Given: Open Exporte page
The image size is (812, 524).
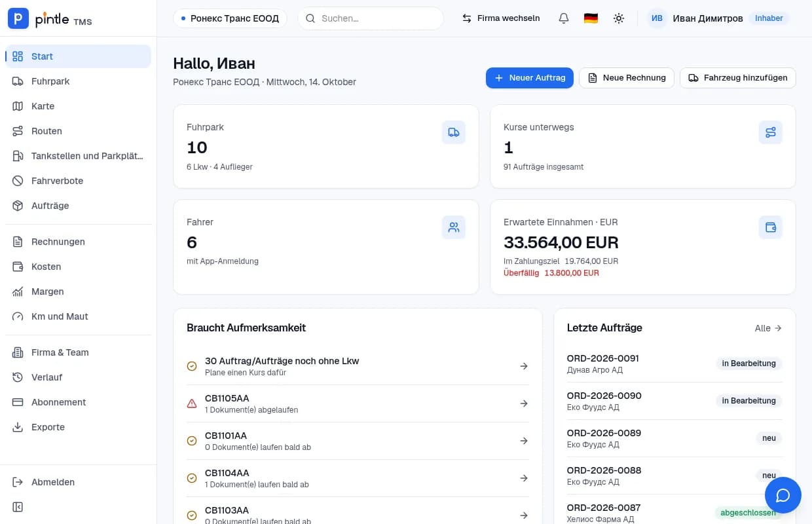Looking at the screenshot, I should [x=78, y=427].
